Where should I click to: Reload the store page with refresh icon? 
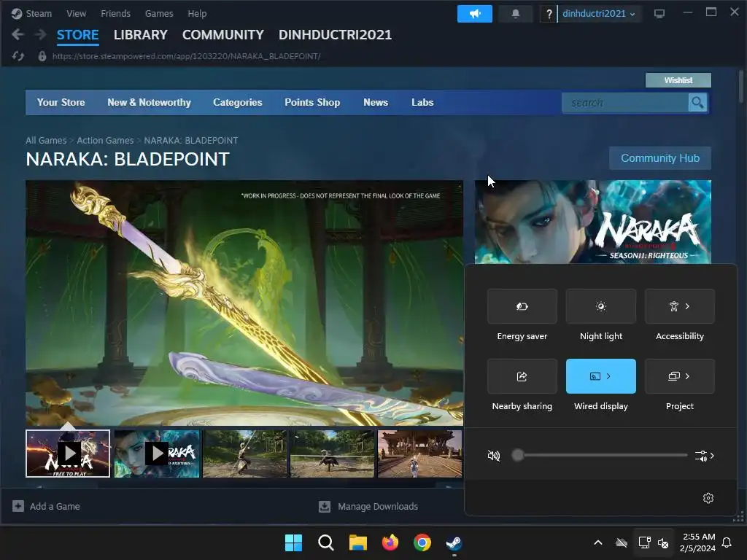(18, 56)
